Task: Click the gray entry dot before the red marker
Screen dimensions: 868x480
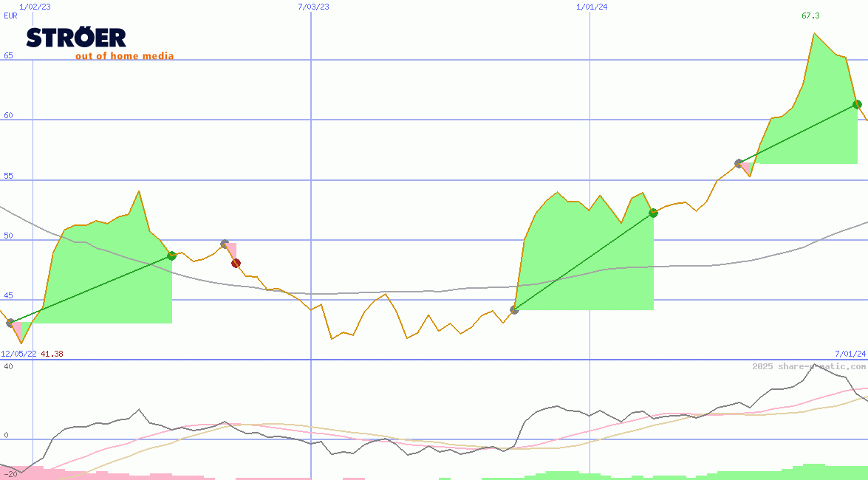Action: click(x=225, y=244)
